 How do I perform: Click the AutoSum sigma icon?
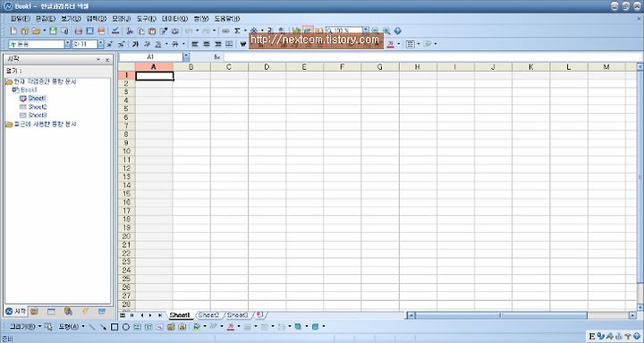(237, 30)
